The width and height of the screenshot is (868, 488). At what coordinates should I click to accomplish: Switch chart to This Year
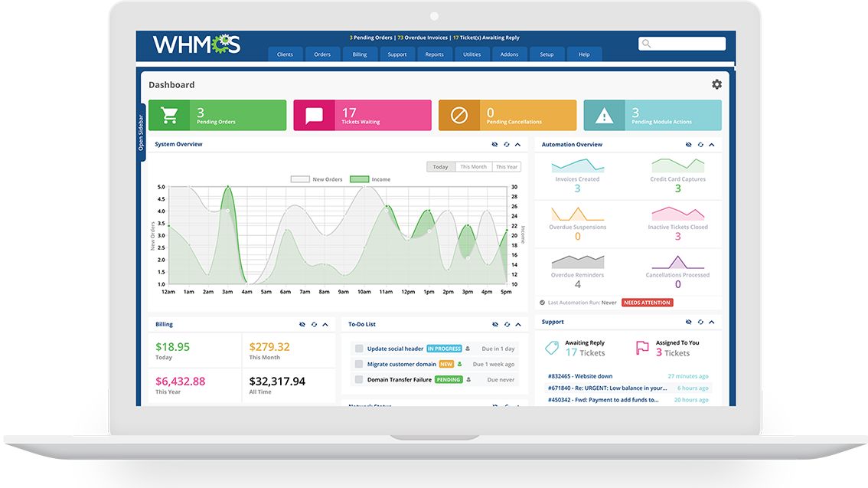click(x=507, y=167)
